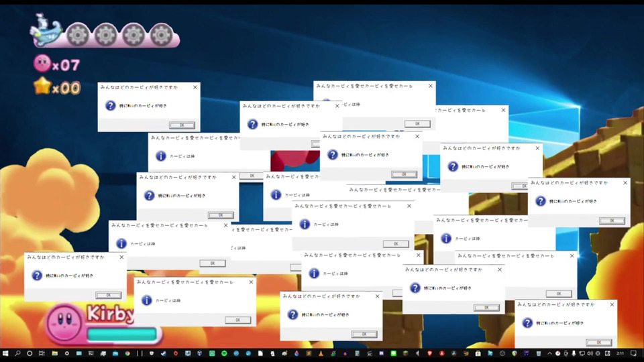Launch Minecraft grass block icon
This screenshot has height=362, width=644.
[405, 353]
